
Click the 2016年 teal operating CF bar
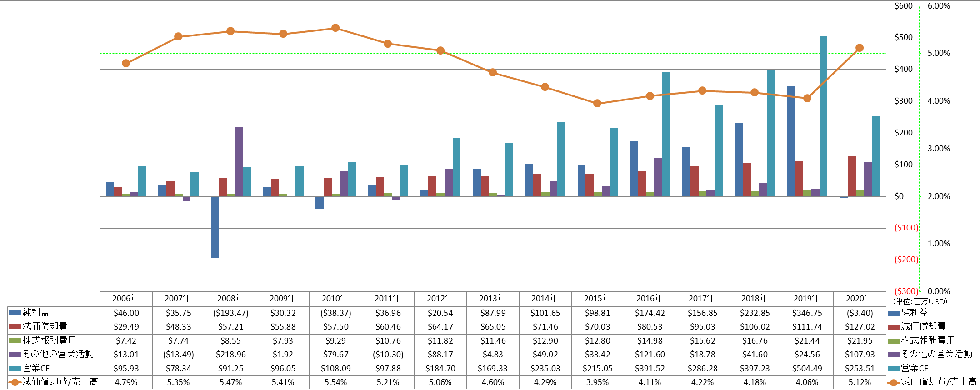(x=666, y=134)
